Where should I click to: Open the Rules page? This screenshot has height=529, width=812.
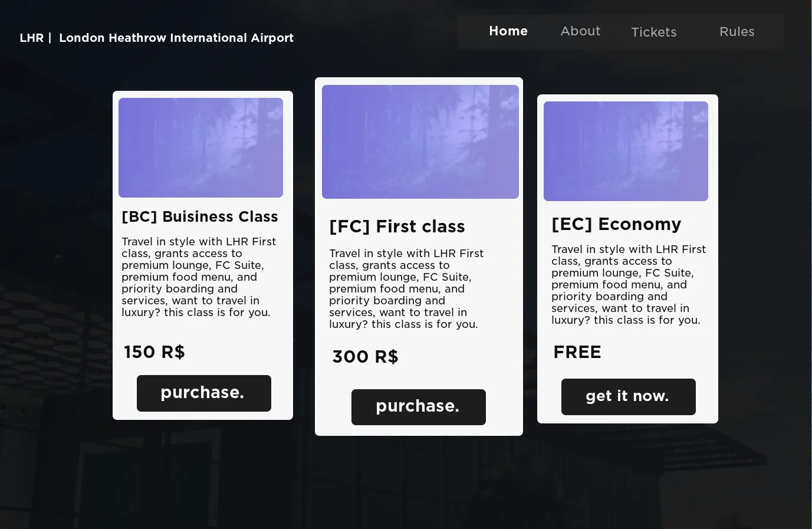[737, 32]
